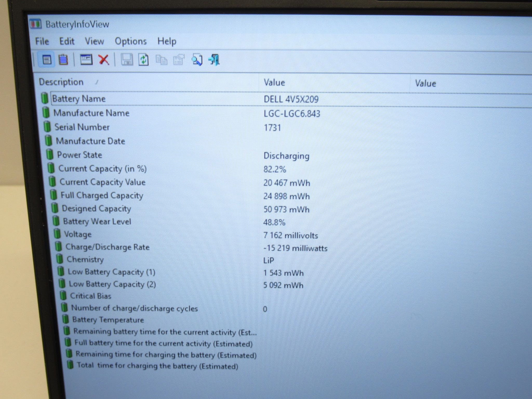The height and width of the screenshot is (399, 532).
Task: Click the Discharging power state value
Action: [x=287, y=156]
